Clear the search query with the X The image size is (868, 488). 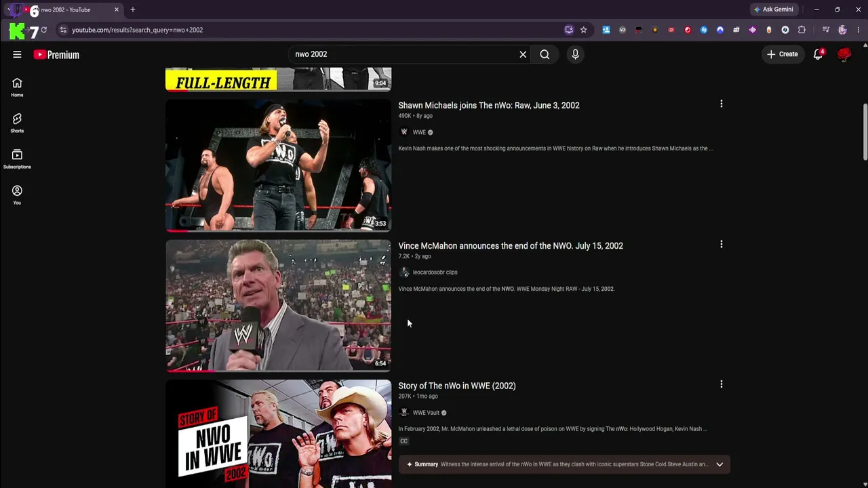point(523,54)
